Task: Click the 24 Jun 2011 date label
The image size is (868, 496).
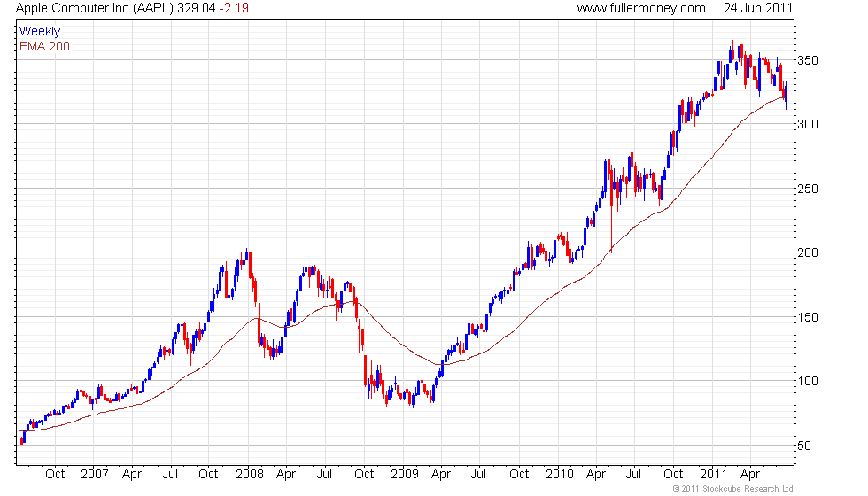Action: pyautogui.click(x=758, y=8)
